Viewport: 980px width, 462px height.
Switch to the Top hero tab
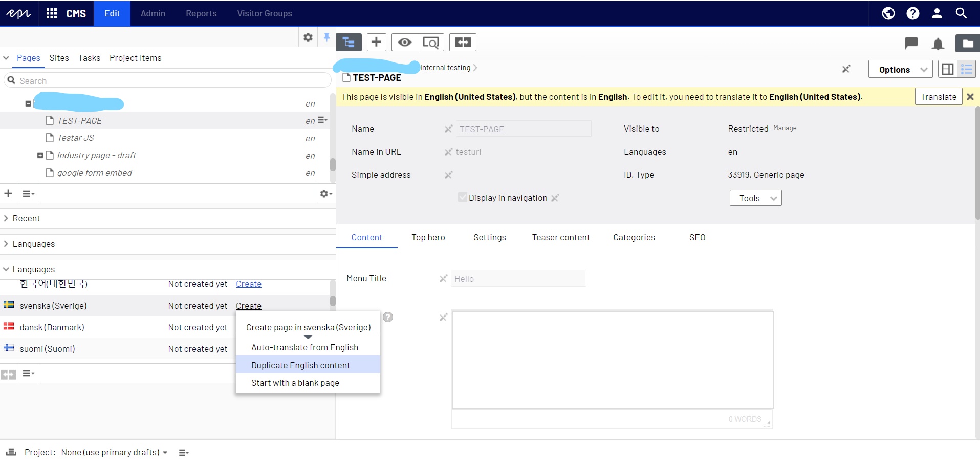pyautogui.click(x=428, y=237)
